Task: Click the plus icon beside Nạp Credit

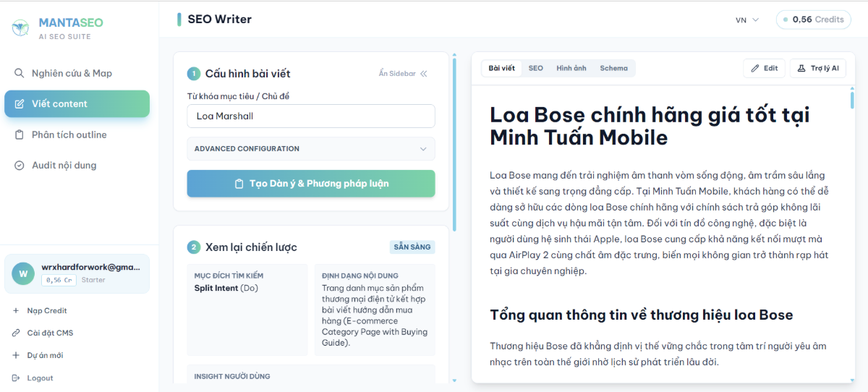Action: coord(16,311)
